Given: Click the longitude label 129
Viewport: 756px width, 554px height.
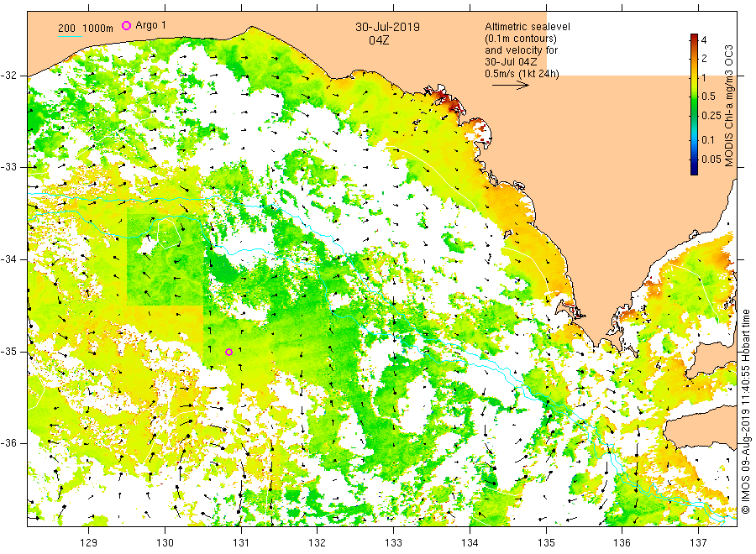Looking at the screenshot, I should pyautogui.click(x=89, y=543).
